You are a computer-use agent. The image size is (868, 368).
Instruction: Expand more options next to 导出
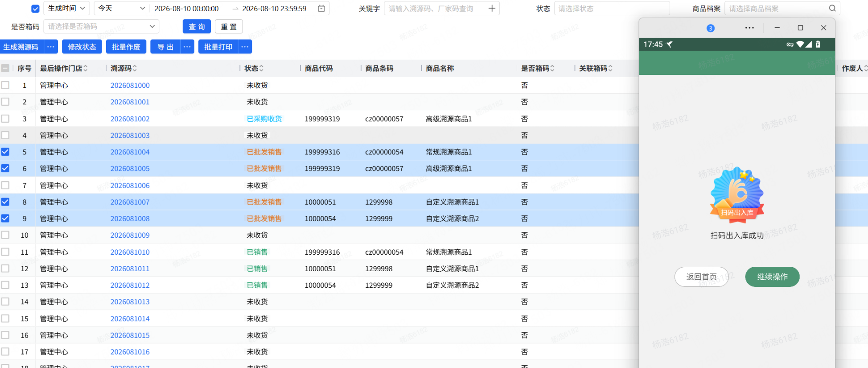[x=187, y=47]
